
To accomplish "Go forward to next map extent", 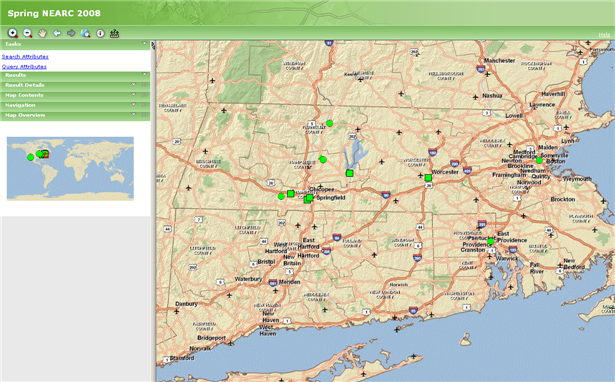I will [71, 33].
